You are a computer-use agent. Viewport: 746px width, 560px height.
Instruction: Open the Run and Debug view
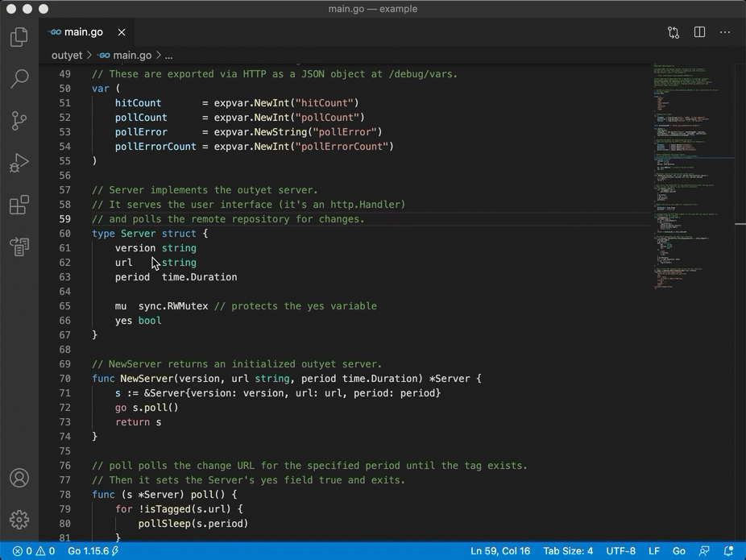tap(19, 163)
